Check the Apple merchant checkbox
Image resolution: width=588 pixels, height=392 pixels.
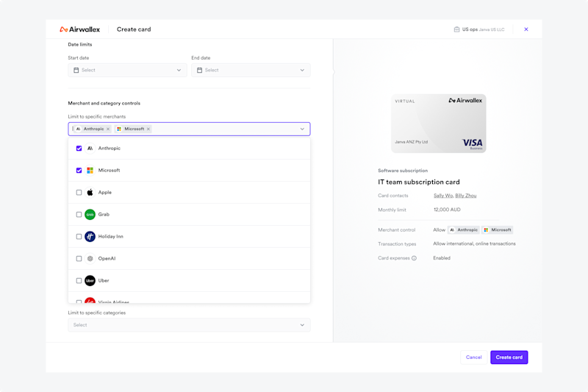coord(79,193)
